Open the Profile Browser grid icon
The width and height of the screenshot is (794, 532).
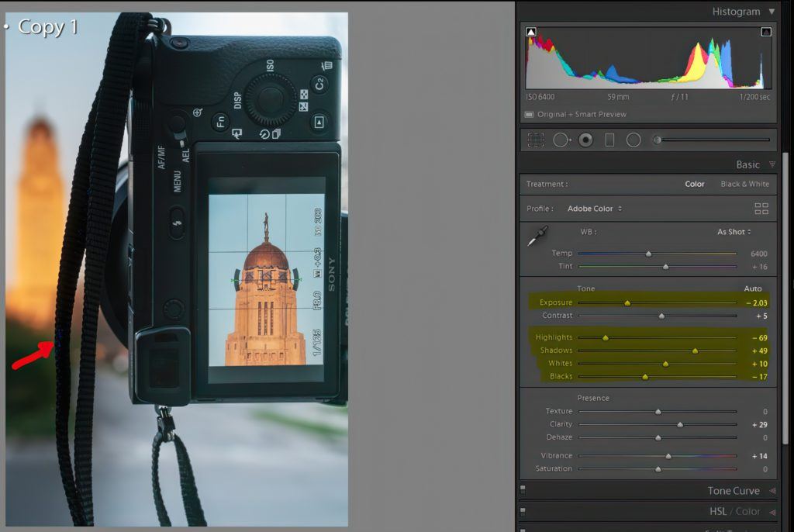761,209
